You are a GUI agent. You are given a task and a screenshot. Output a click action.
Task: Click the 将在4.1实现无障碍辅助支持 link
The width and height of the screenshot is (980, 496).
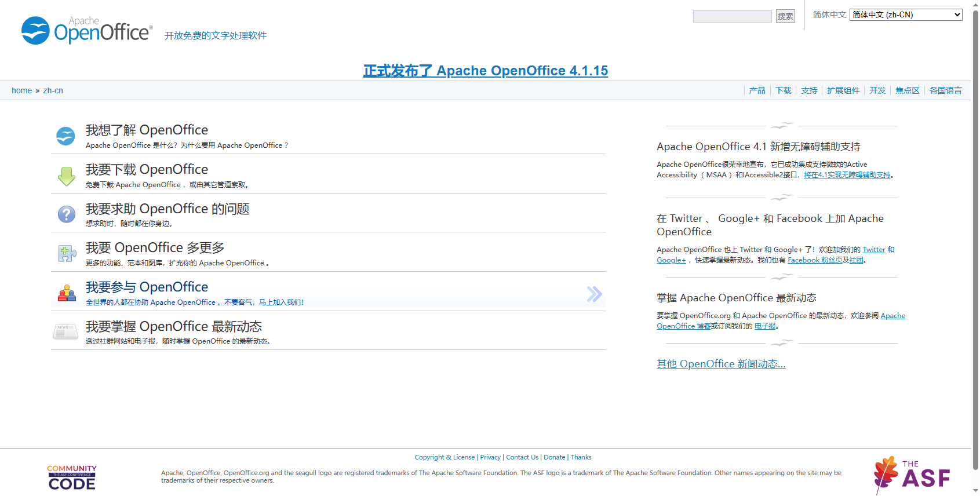tap(847, 175)
